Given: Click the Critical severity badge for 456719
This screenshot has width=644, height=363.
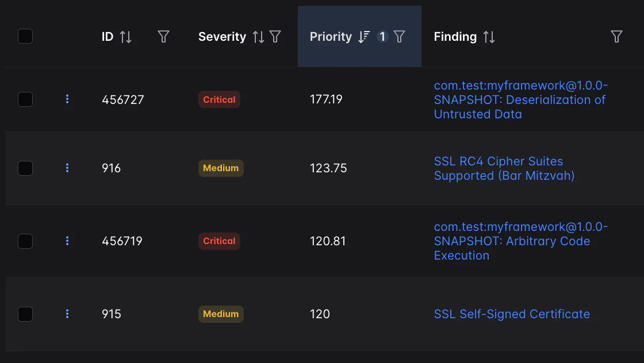Looking at the screenshot, I should [219, 241].
